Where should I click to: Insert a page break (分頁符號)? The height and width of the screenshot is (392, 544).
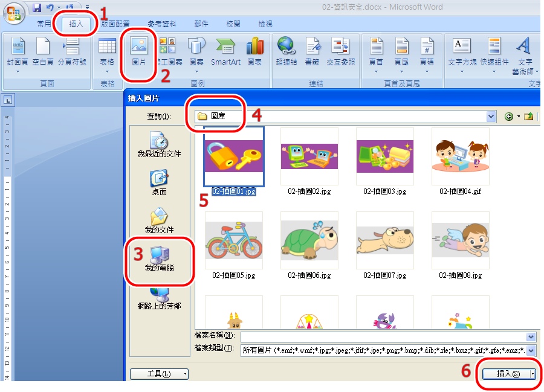[72, 52]
